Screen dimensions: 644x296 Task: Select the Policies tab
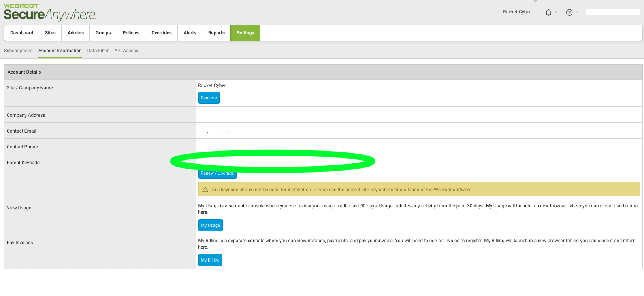pyautogui.click(x=131, y=33)
